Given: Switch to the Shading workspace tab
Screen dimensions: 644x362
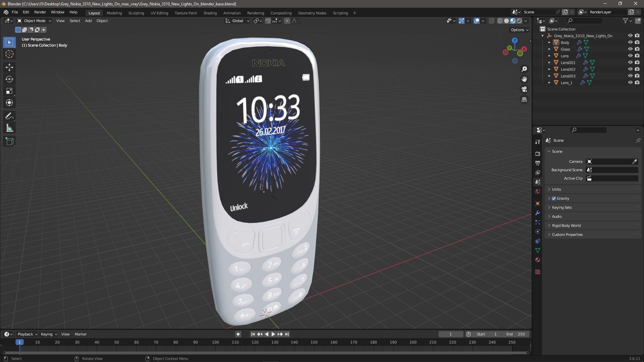Looking at the screenshot, I should click(210, 13).
